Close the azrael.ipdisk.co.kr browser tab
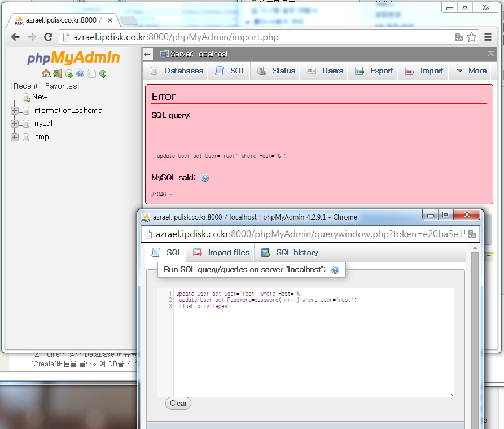The width and height of the screenshot is (504, 429). click(110, 20)
